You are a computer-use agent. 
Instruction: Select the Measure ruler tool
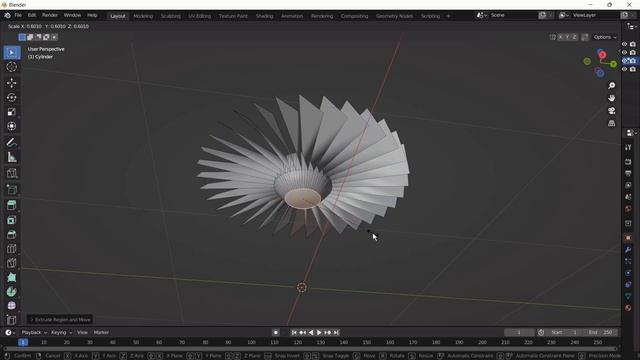(x=12, y=157)
